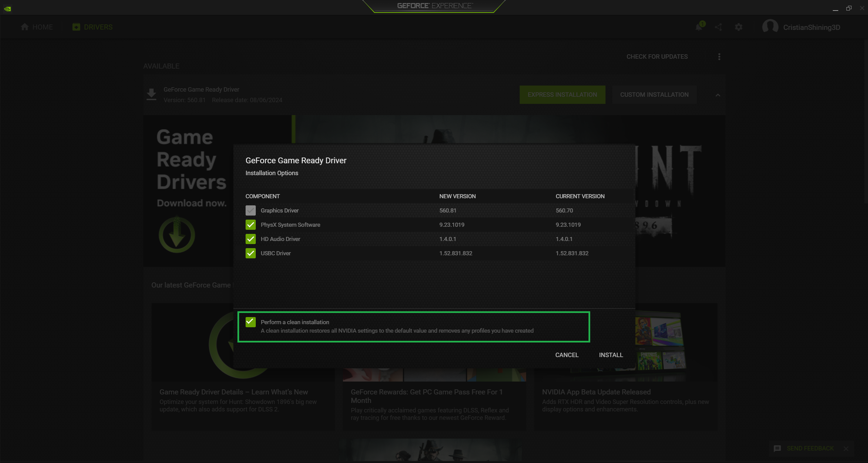868x463 pixels.
Task: Open the settings gear icon
Action: pyautogui.click(x=738, y=27)
